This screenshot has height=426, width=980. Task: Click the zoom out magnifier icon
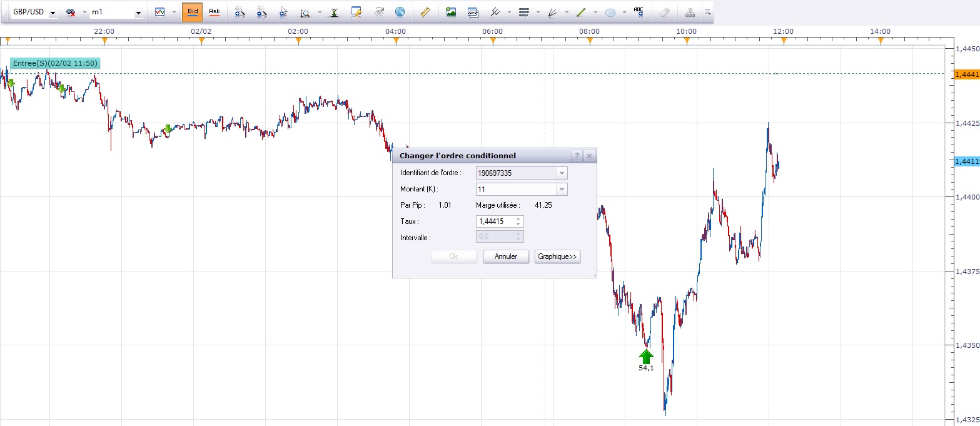coord(261,12)
